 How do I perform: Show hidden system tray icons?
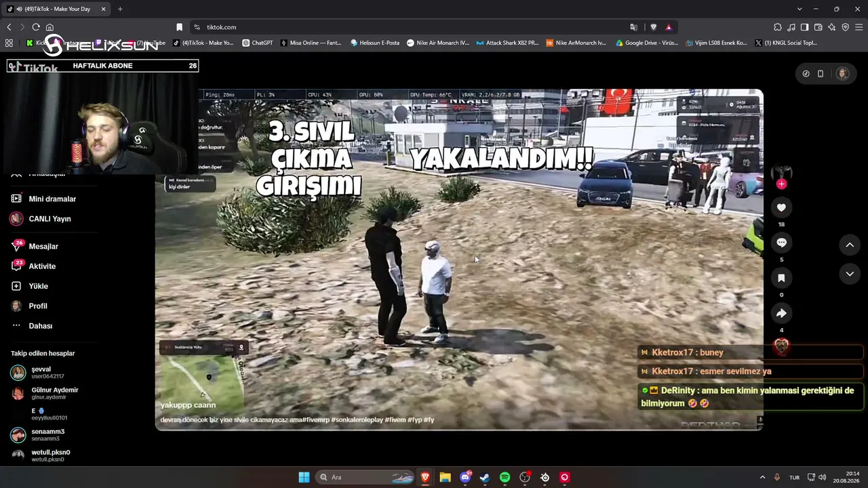[762, 477]
